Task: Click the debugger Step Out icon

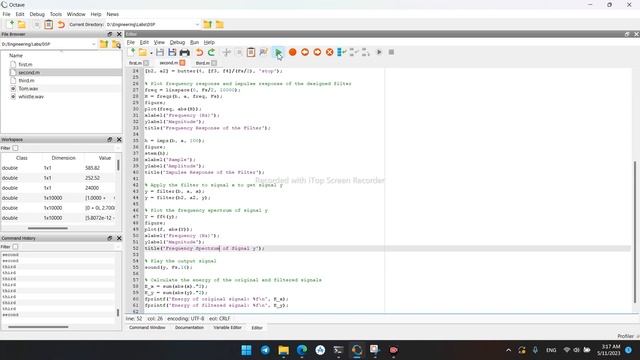Action: [x=366, y=52]
